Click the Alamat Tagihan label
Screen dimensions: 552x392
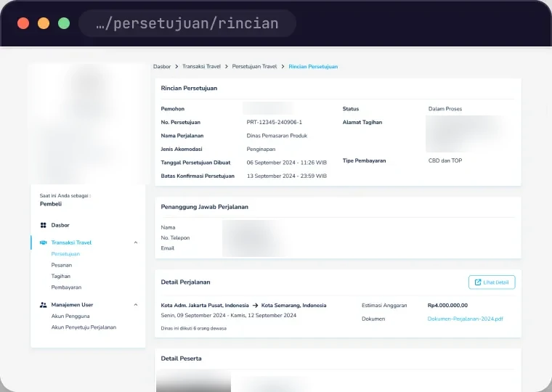(362, 123)
